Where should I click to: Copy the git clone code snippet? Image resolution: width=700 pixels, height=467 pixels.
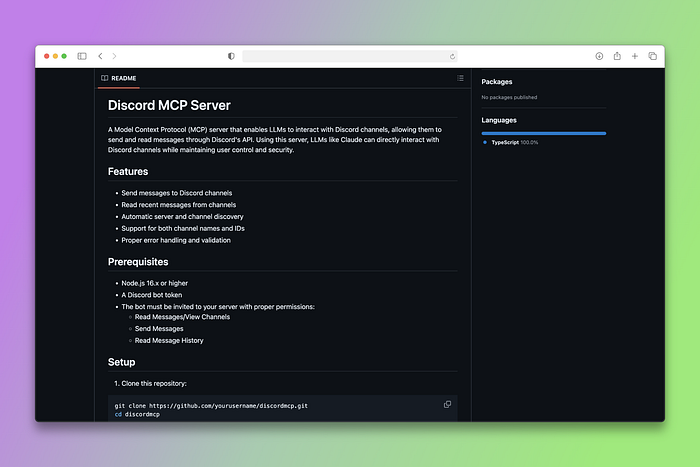pyautogui.click(x=447, y=404)
